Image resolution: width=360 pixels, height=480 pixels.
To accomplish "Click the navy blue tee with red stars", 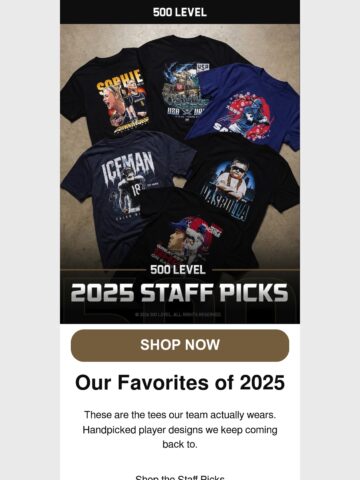I will pyautogui.click(x=245, y=107).
